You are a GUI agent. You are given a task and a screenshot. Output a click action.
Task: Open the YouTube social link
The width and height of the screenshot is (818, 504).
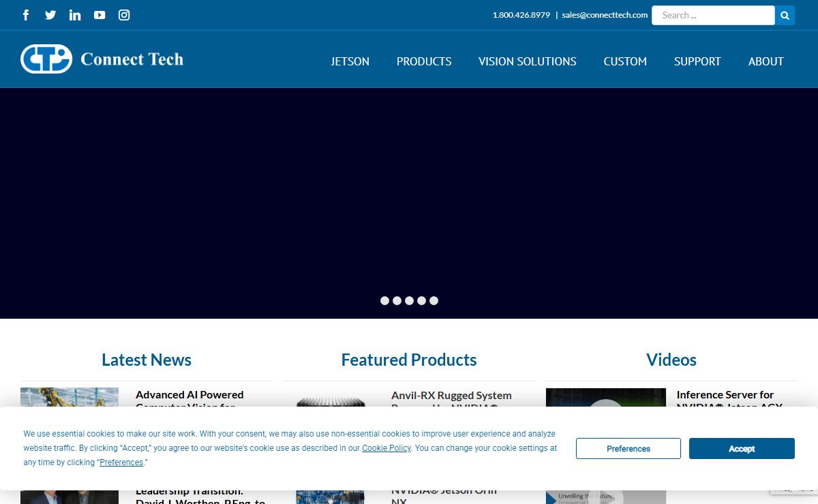(x=100, y=15)
